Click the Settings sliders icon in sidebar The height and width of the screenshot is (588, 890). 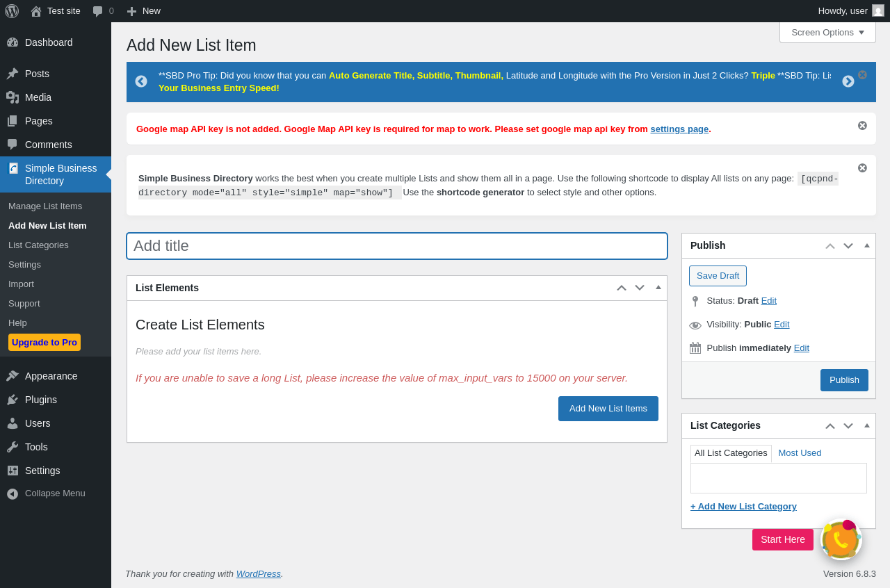coord(13,471)
